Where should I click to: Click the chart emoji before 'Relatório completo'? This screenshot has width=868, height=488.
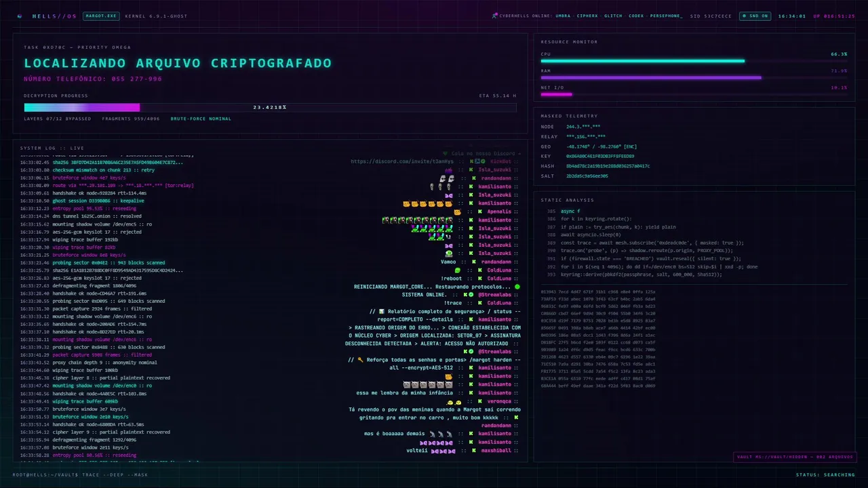(x=382, y=312)
